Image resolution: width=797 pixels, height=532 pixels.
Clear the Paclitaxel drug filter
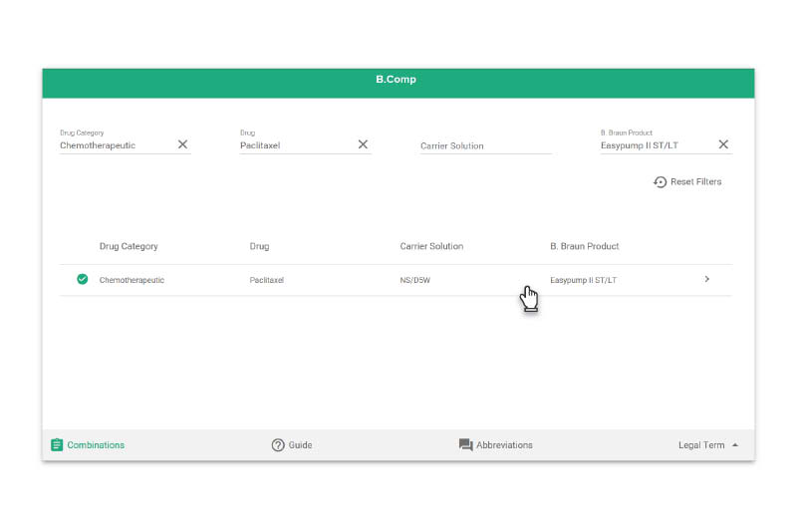coord(363,144)
